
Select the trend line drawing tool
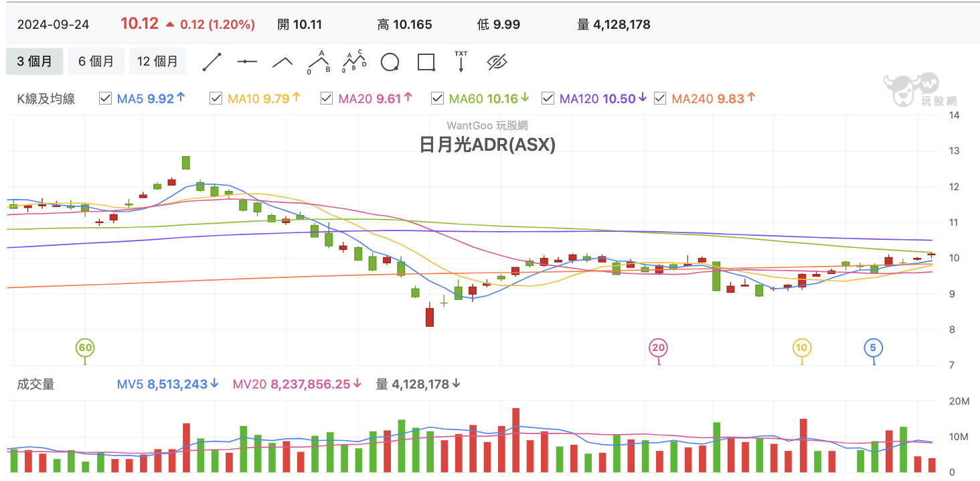point(212,62)
